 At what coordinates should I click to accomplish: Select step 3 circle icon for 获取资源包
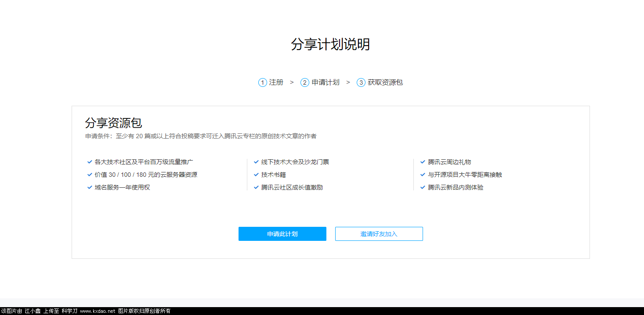[x=361, y=82]
